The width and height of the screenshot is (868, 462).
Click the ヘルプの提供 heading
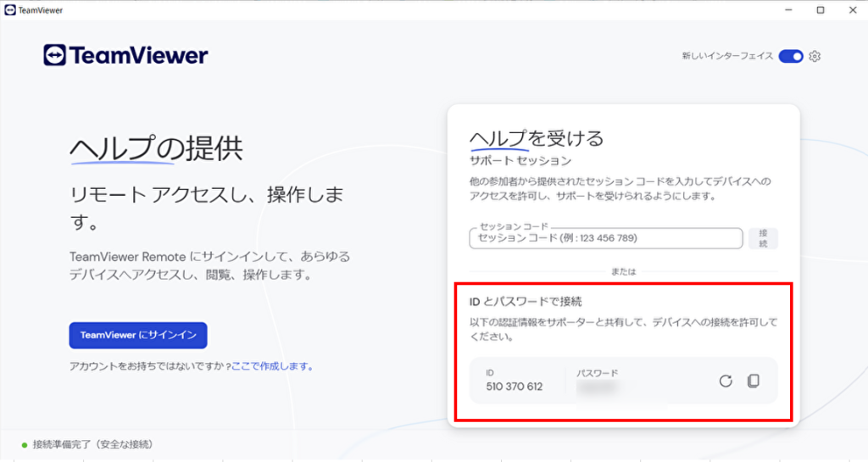[156, 149]
